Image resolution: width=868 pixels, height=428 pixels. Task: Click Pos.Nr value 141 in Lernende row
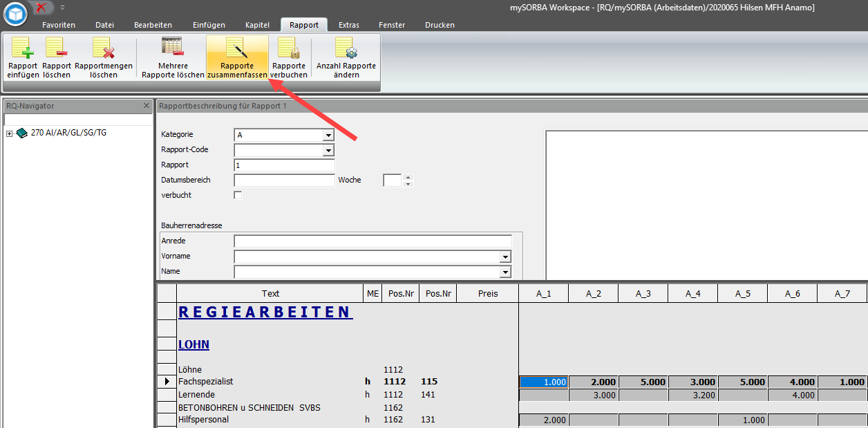tap(429, 394)
